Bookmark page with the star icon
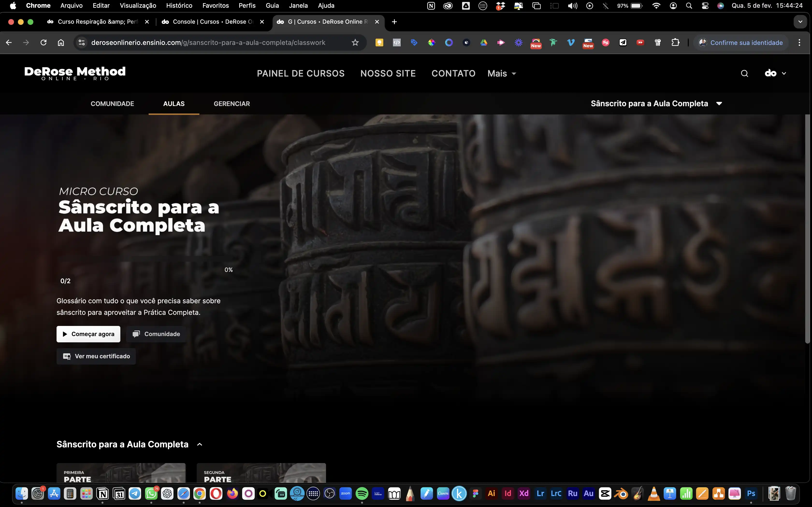 (x=355, y=42)
